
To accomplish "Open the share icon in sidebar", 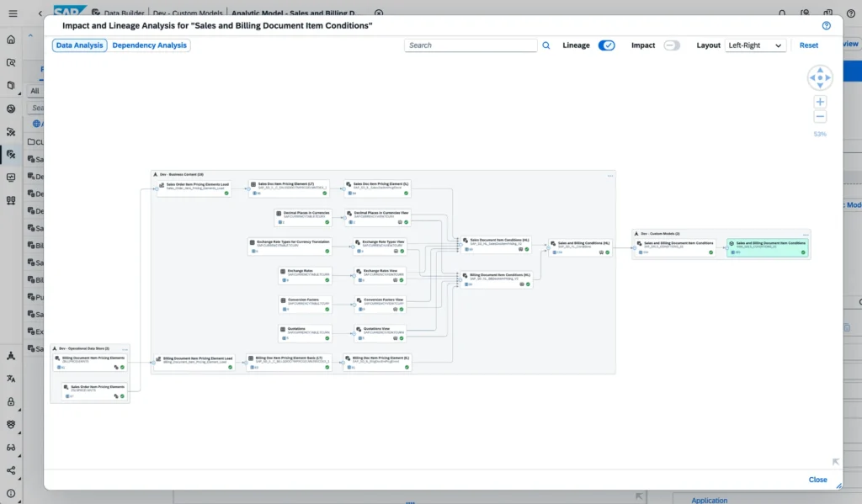I will click(x=11, y=470).
